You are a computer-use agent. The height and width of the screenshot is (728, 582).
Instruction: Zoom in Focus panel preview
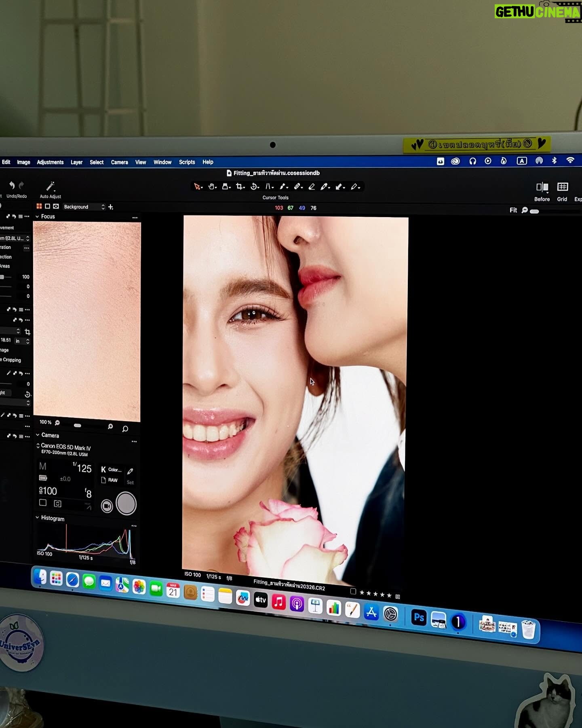pos(110,427)
